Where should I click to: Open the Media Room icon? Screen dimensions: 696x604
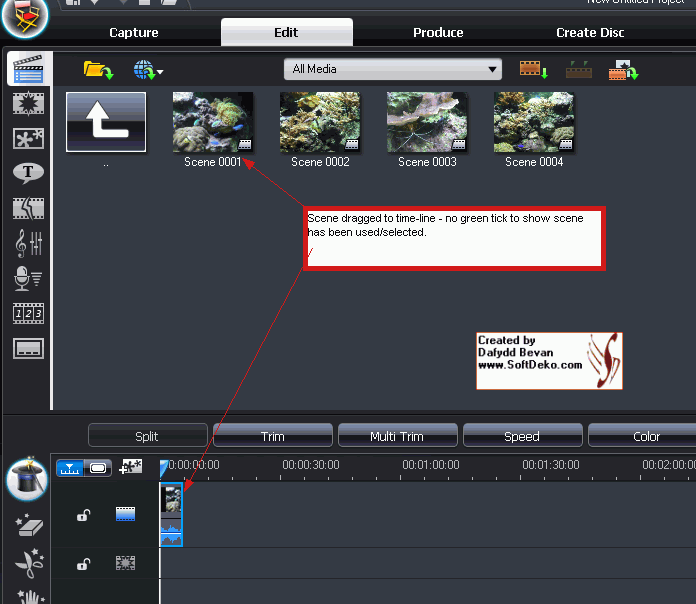pos(28,69)
